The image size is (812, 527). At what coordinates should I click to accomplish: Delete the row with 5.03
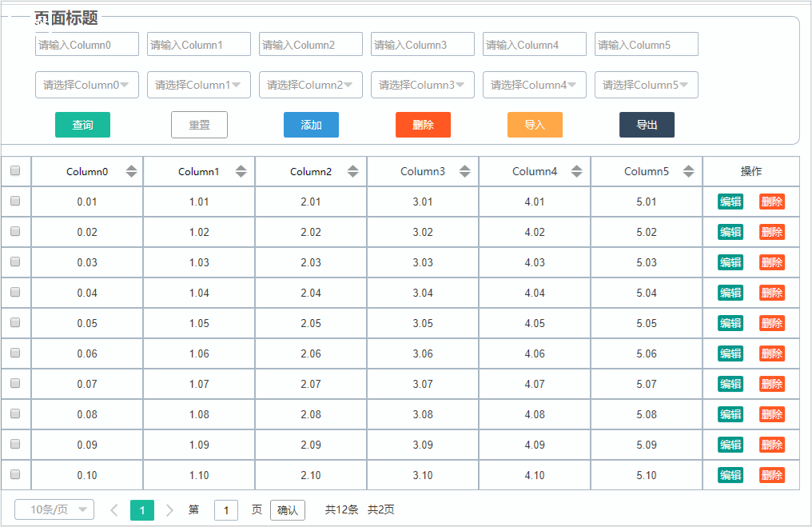coord(772,262)
